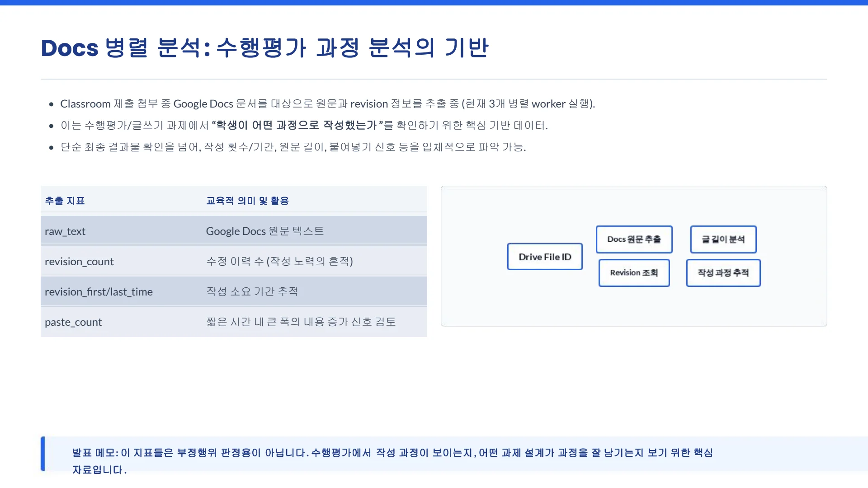Select the '글 길이 분석' diagram box
This screenshot has height=488, width=868.
(x=723, y=239)
